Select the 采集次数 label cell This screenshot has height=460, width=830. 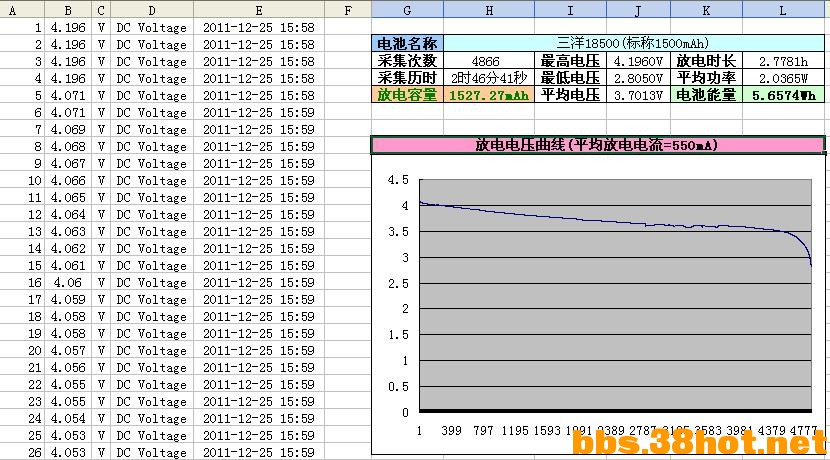pyautogui.click(x=407, y=61)
